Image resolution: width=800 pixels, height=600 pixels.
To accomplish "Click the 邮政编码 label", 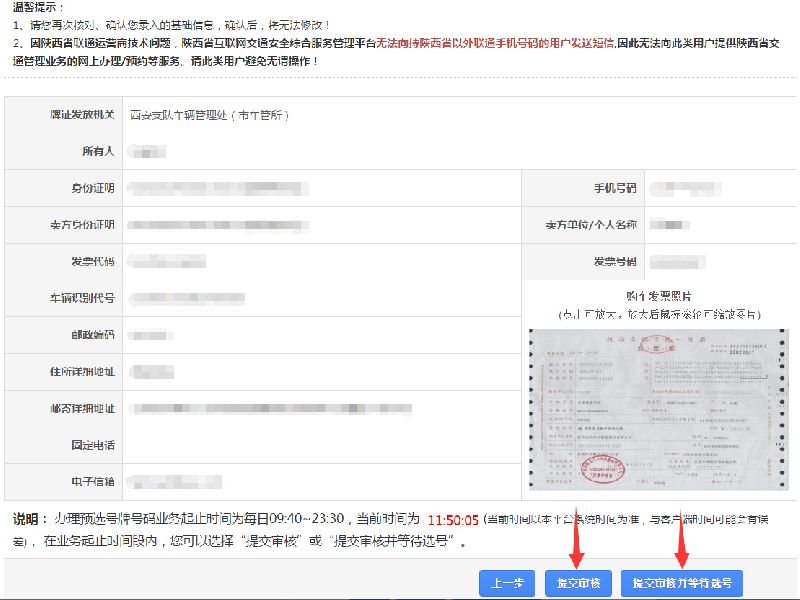I will click(x=92, y=335).
